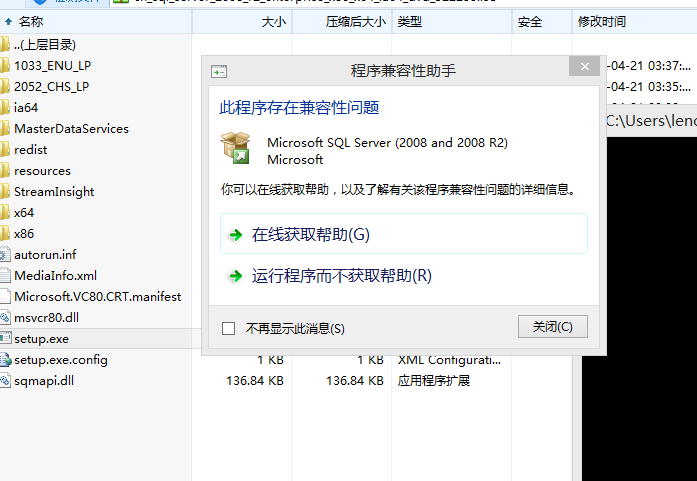Choose 运行程序而不获取帮助(R) option
The width and height of the screenshot is (697, 481).
tap(341, 276)
